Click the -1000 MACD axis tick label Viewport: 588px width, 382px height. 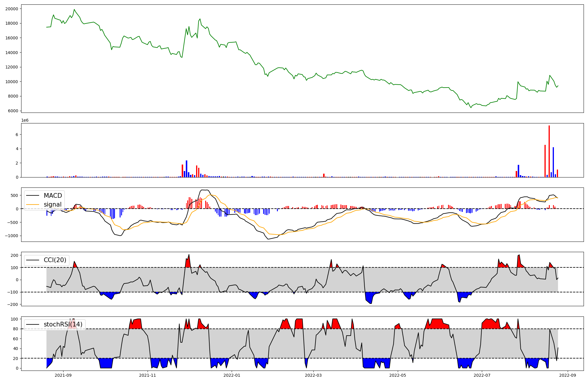12,236
